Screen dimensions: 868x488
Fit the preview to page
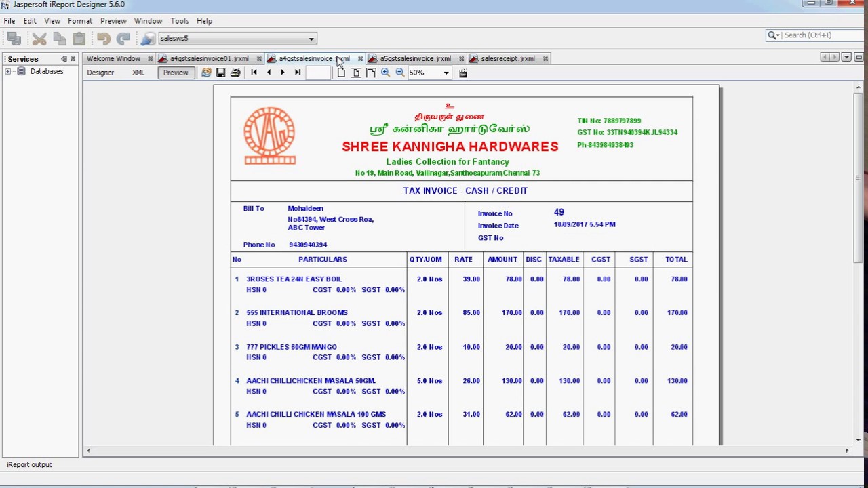[x=356, y=73]
